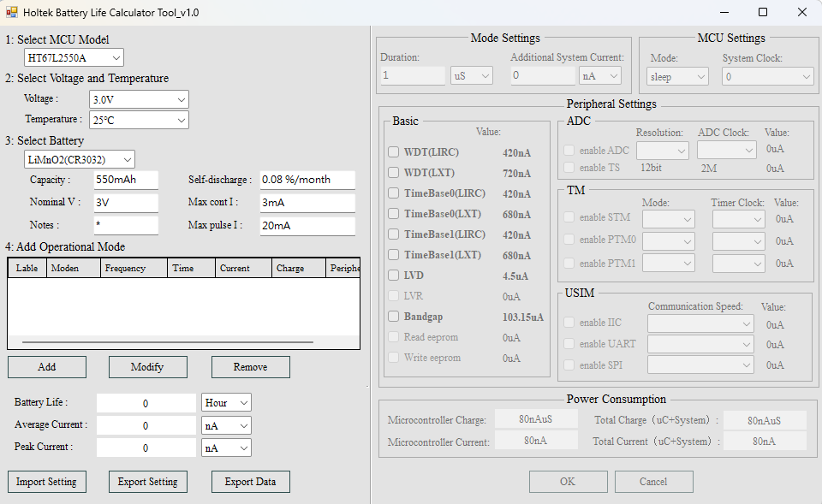The image size is (822, 504).
Task: Open the MCU model dropdown HT67L2550A
Action: point(74,57)
